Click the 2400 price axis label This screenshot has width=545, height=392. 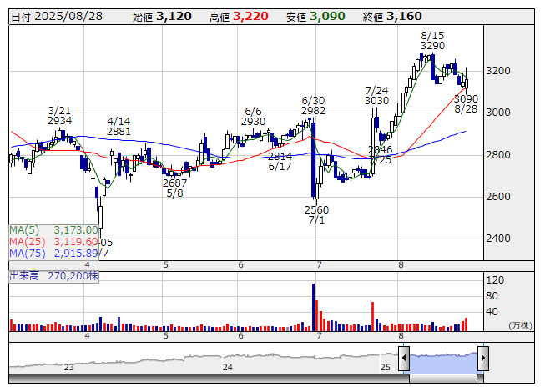[x=498, y=239]
